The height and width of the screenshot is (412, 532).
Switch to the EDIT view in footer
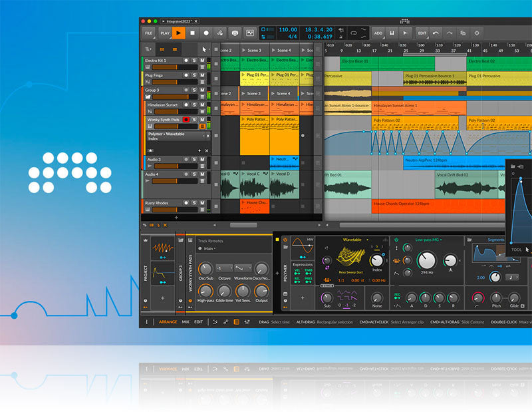(x=198, y=322)
